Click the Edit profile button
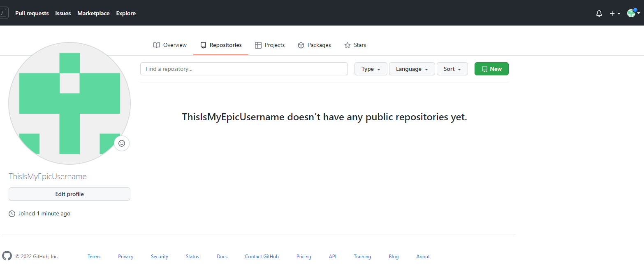 pyautogui.click(x=69, y=194)
